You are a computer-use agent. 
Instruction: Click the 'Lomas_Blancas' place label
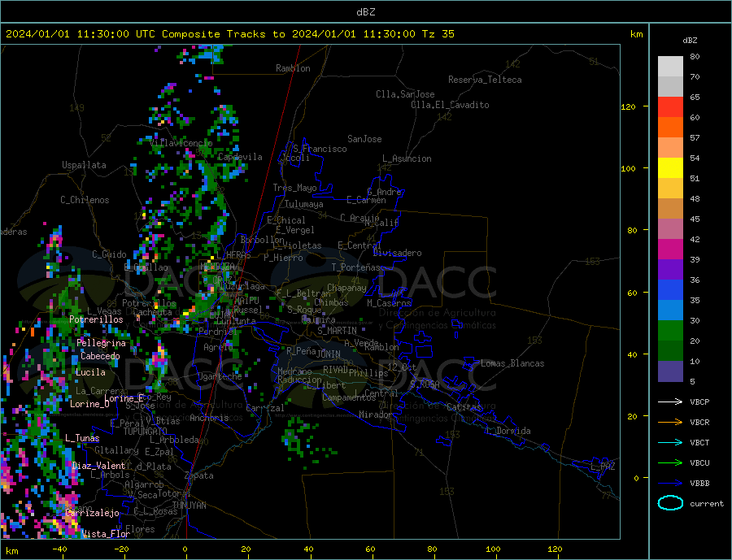tap(512, 363)
